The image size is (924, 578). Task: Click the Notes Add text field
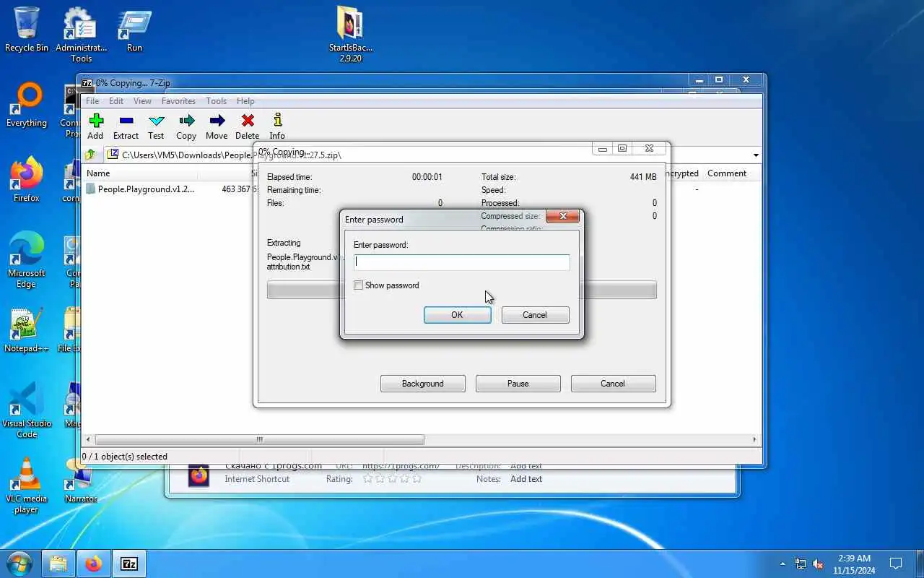(526, 479)
